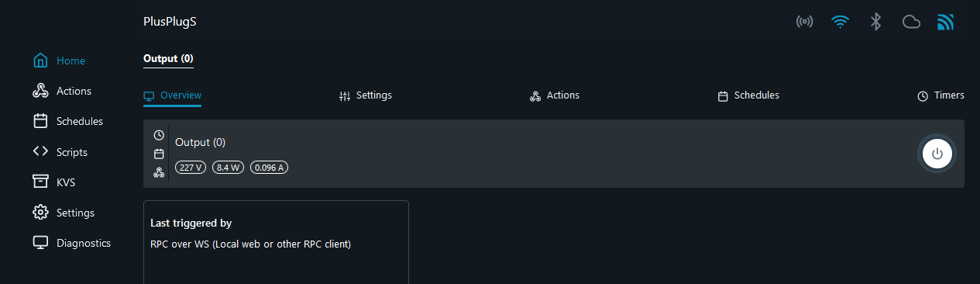Switch to the Timers tab
The width and height of the screenshot is (980, 284).
click(940, 95)
